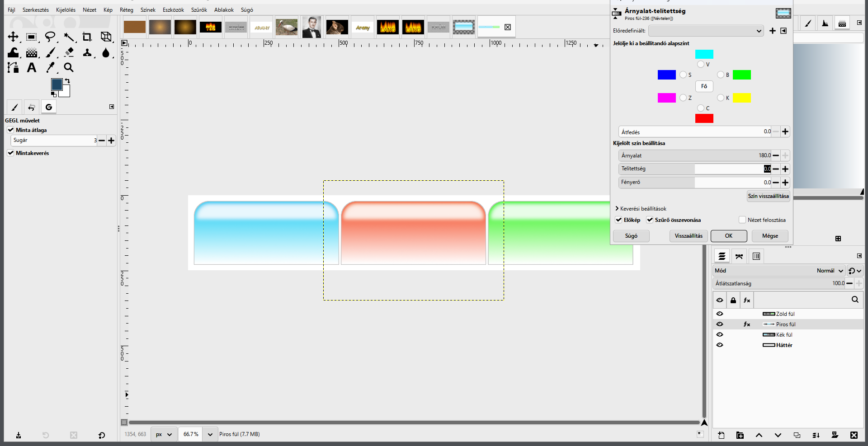Create a new layer group icon
The height and width of the screenshot is (446, 868).
point(740,435)
